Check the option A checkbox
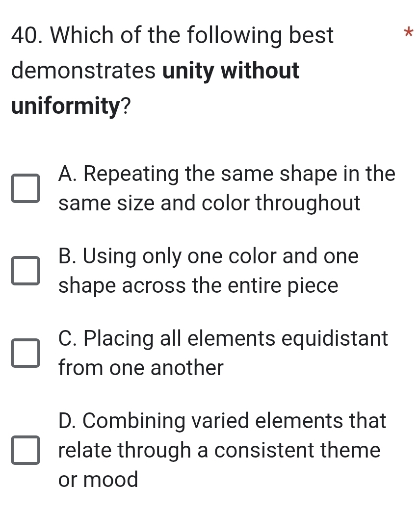Viewport: 420px width, 510px height. [x=26, y=188]
